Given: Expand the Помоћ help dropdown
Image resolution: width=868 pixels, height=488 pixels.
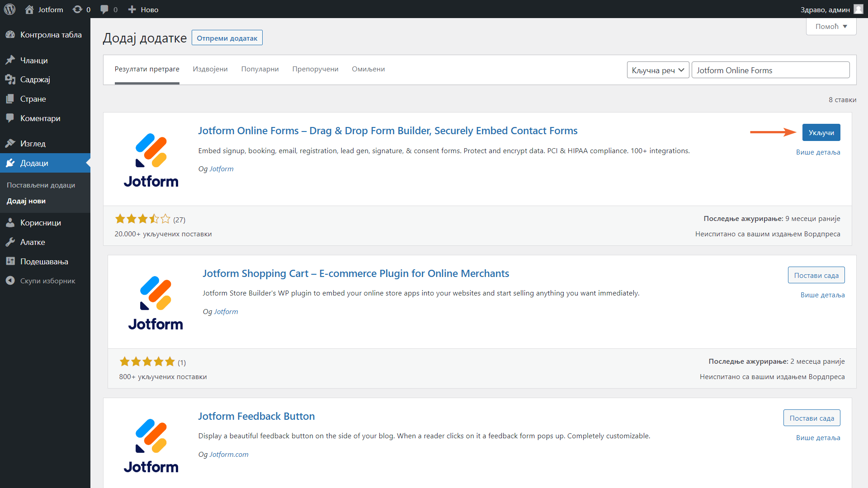Looking at the screenshot, I should click(831, 27).
